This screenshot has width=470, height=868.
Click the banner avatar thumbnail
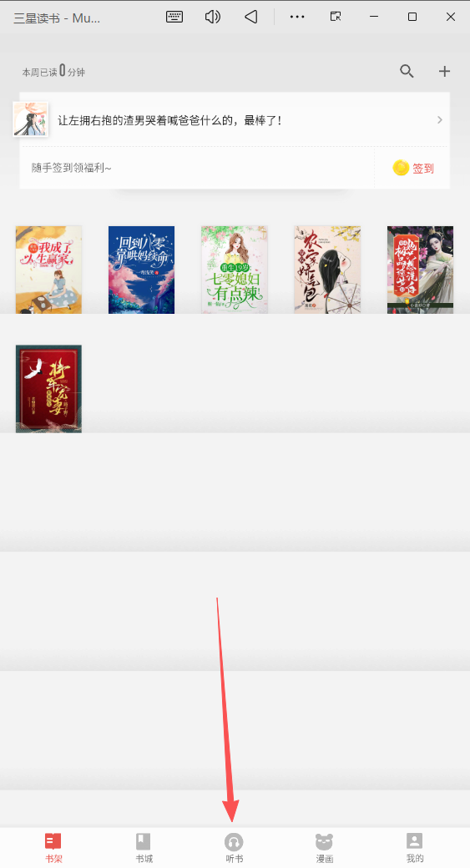pos(30,119)
